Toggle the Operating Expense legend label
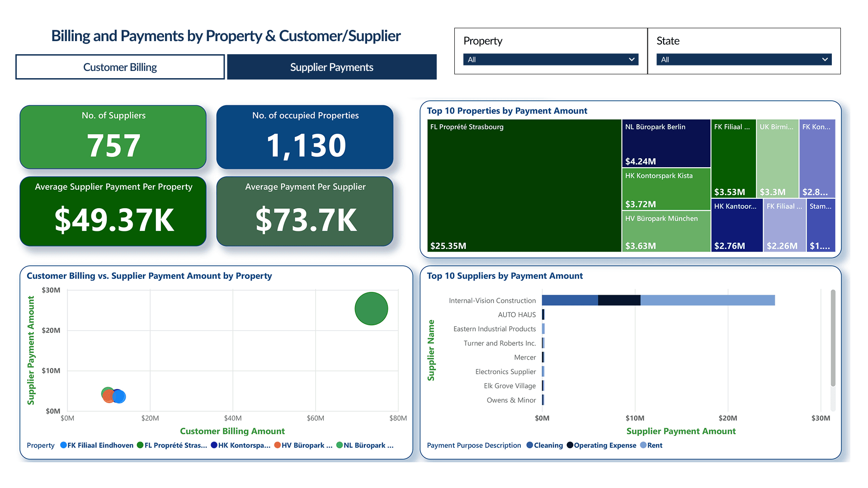The width and height of the screenshot is (868, 488). pyautogui.click(x=604, y=445)
